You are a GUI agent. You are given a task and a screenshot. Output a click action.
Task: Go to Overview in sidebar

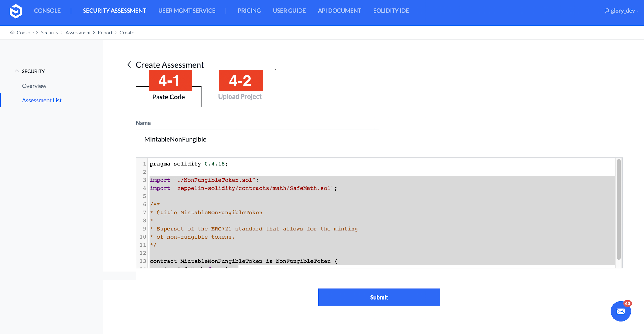34,86
